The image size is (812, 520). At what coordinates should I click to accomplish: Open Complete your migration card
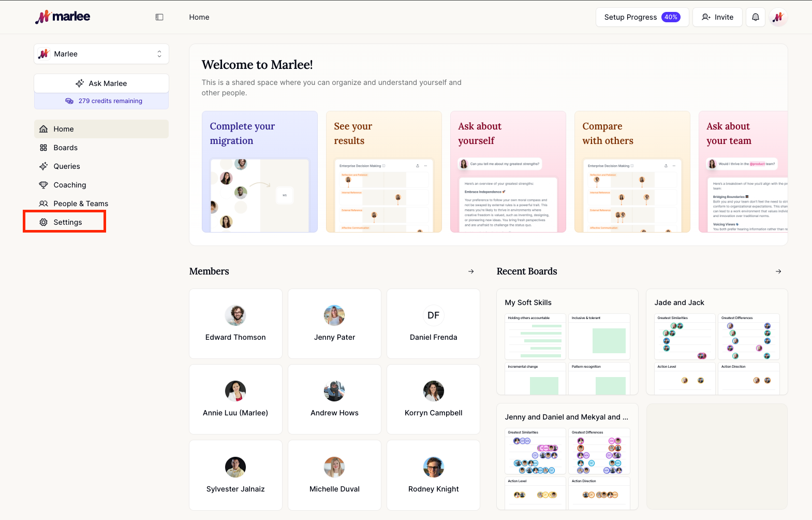click(x=260, y=171)
